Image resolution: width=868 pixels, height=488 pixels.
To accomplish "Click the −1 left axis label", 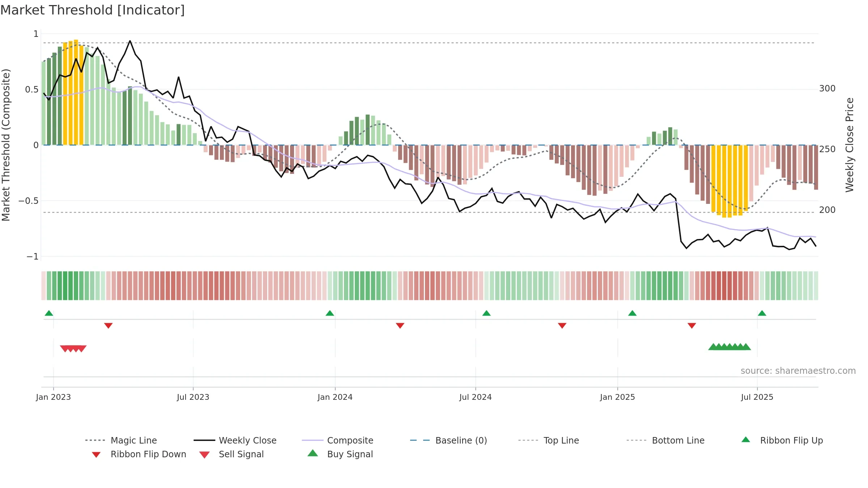I will coord(32,256).
